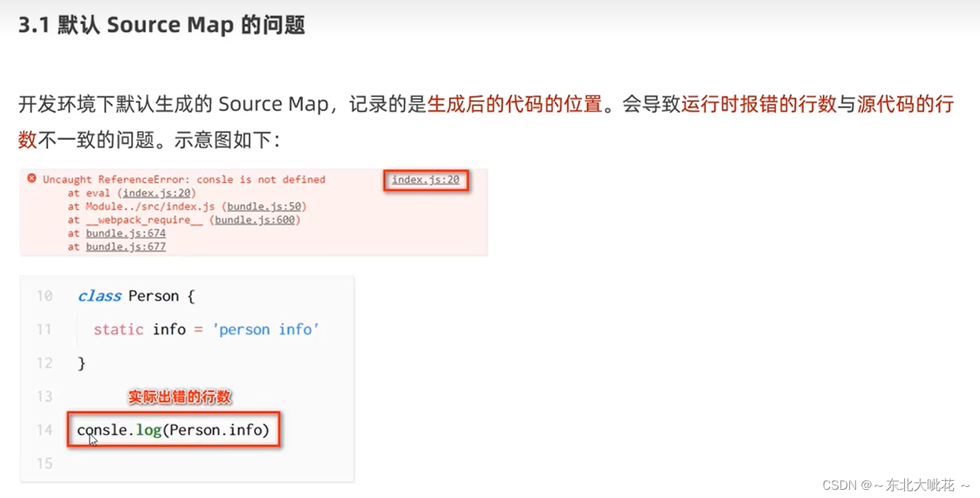Click line number 11 in the code gutter
The width and height of the screenshot is (980, 498).
[44, 329]
